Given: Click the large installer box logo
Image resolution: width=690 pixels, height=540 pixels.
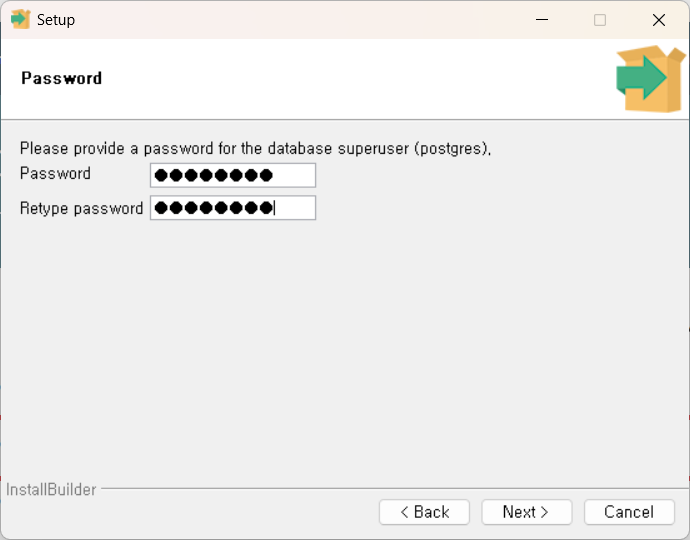Looking at the screenshot, I should pos(651,79).
